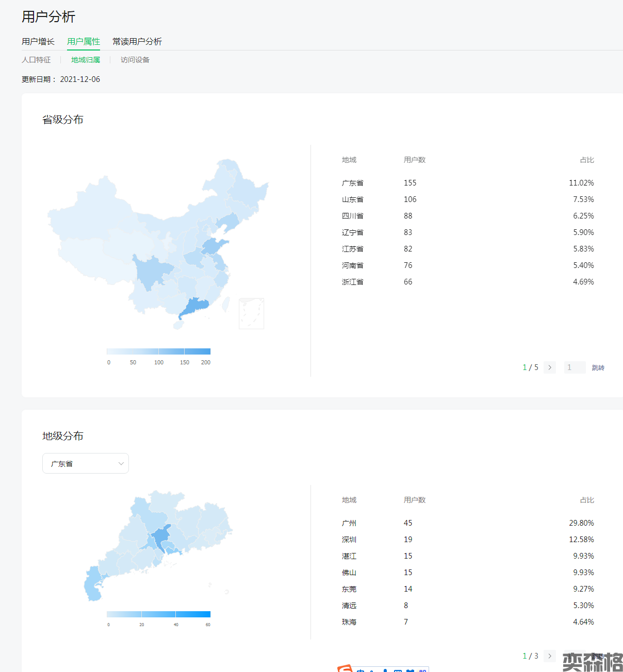The height and width of the screenshot is (672, 623).
Task: Switch to 用户增长 tab
Action: click(38, 41)
